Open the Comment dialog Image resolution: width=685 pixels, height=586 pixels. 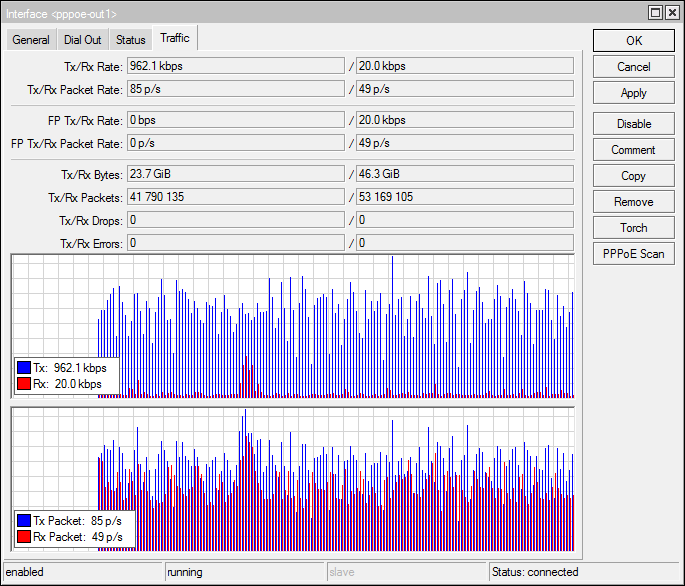click(x=633, y=150)
